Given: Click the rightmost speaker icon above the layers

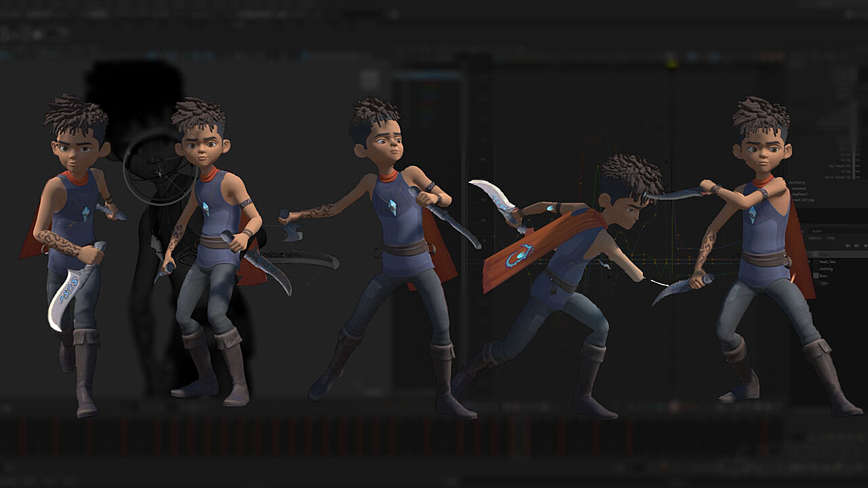Looking at the screenshot, I should coord(864,245).
